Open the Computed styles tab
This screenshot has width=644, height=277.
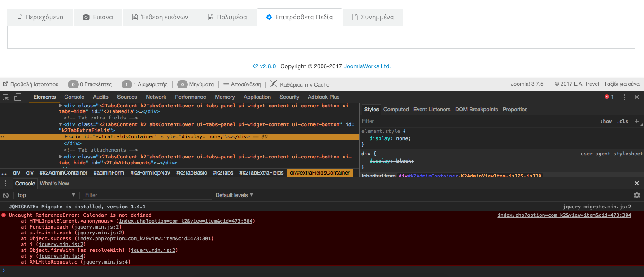396,110
